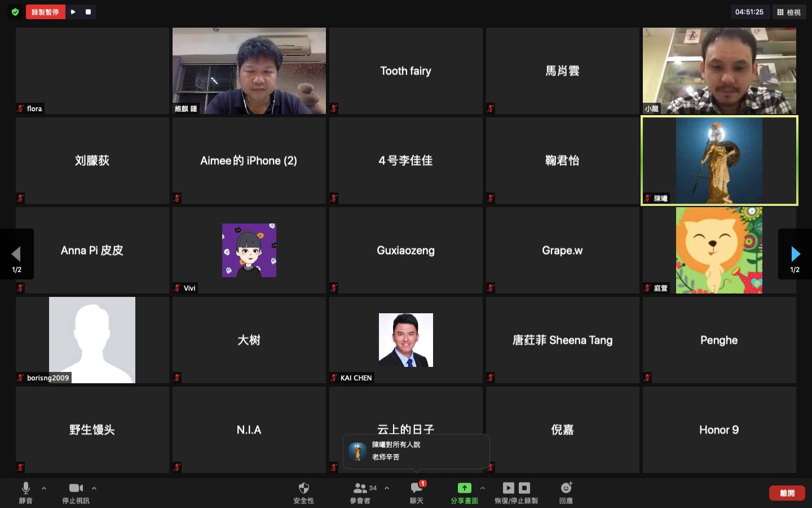Stop recording with the square button

click(88, 12)
